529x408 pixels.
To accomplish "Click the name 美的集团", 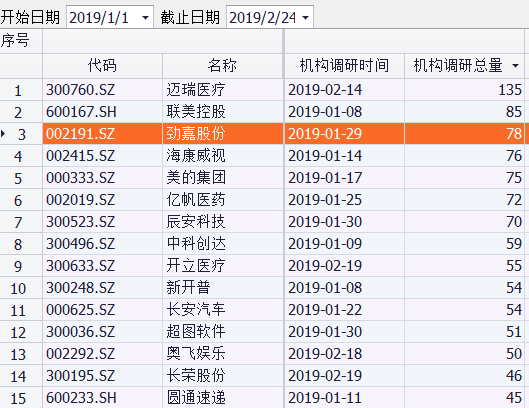I will tap(196, 178).
